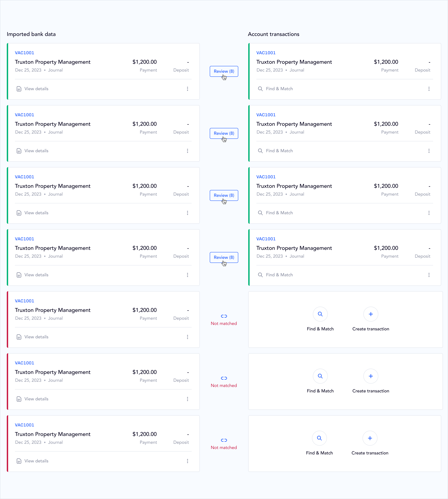Open three-dot menu on fourth account transaction card
Viewport: 448px width, 499px height.
coord(429,275)
